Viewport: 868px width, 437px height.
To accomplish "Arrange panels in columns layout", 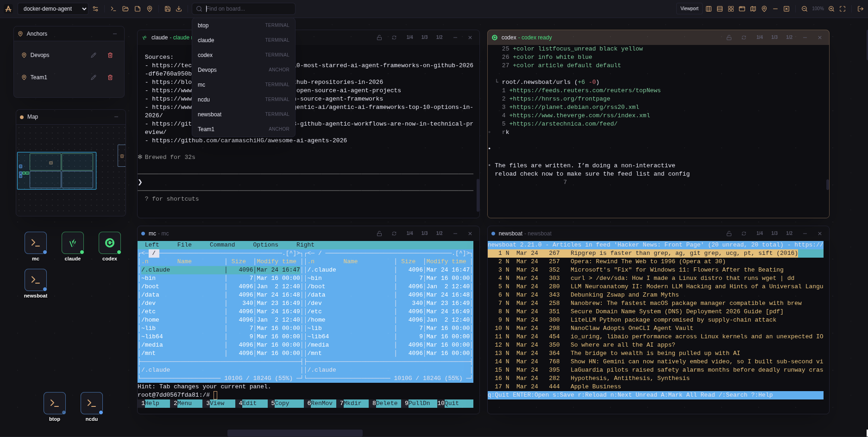I will click(709, 9).
